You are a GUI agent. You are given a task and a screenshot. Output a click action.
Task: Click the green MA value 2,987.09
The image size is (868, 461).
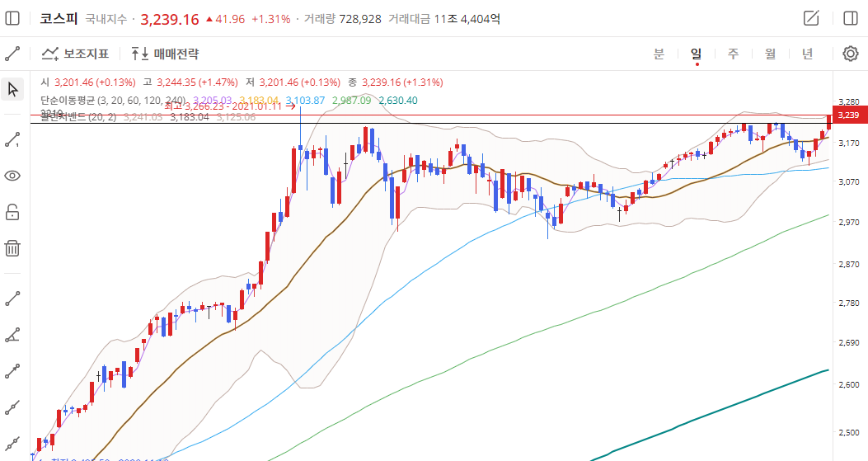(x=351, y=101)
